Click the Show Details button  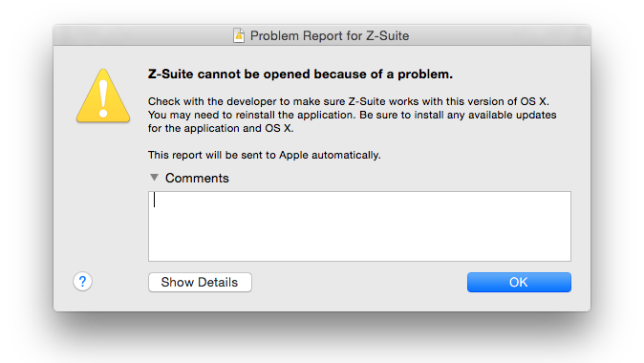click(x=200, y=282)
